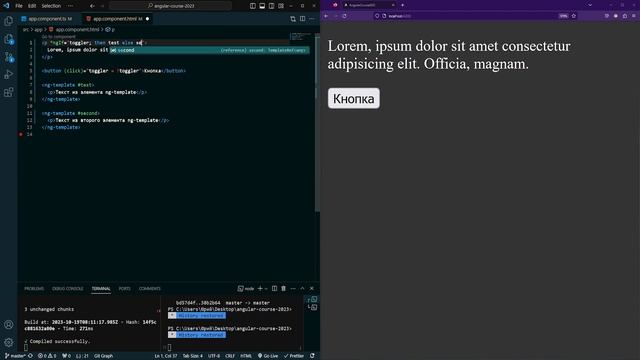The image size is (640, 360).
Task: Close the terminal panel
Action: (312, 289)
